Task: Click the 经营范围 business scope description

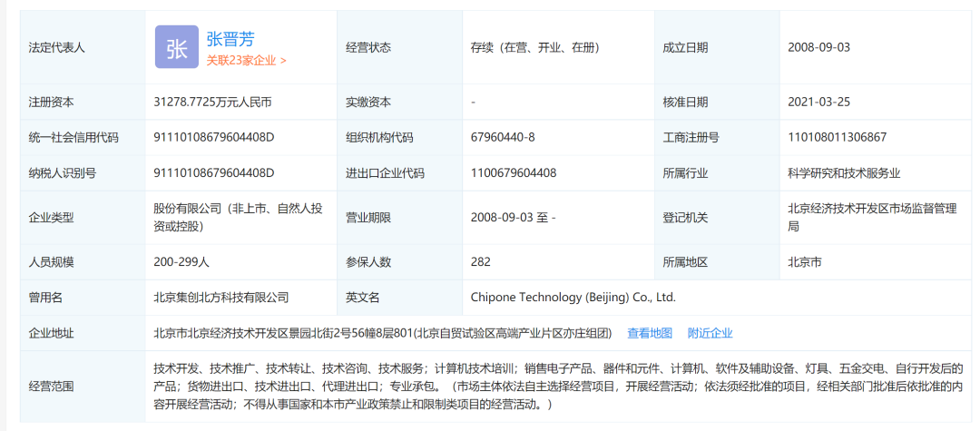Action: click(x=558, y=386)
